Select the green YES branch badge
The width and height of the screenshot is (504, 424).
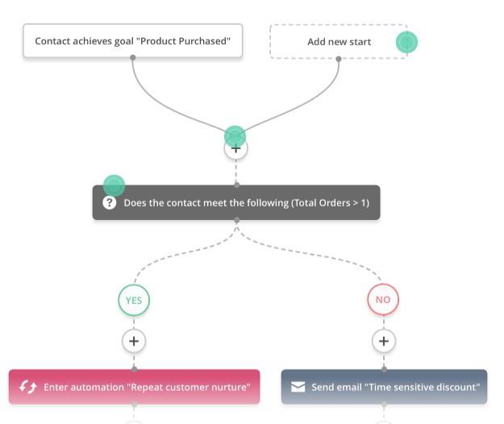[x=134, y=300]
